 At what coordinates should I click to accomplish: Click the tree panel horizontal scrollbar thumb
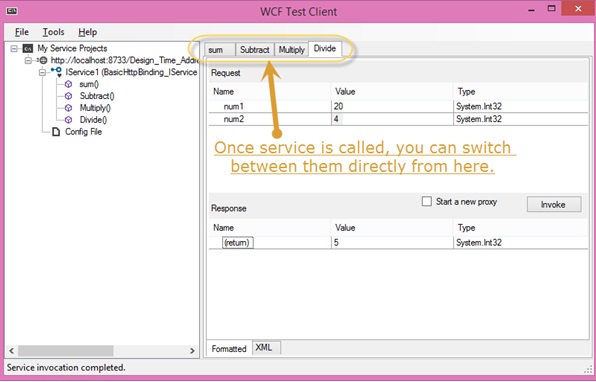click(65, 350)
